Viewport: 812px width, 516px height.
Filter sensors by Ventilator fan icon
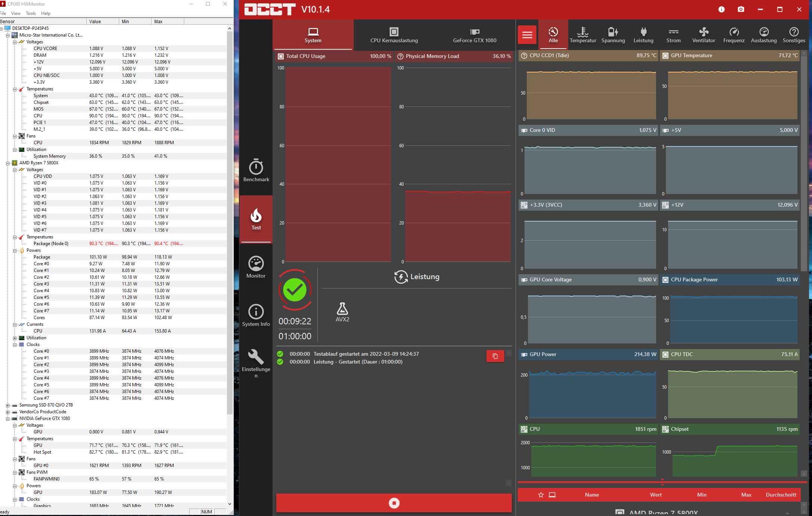coord(704,35)
